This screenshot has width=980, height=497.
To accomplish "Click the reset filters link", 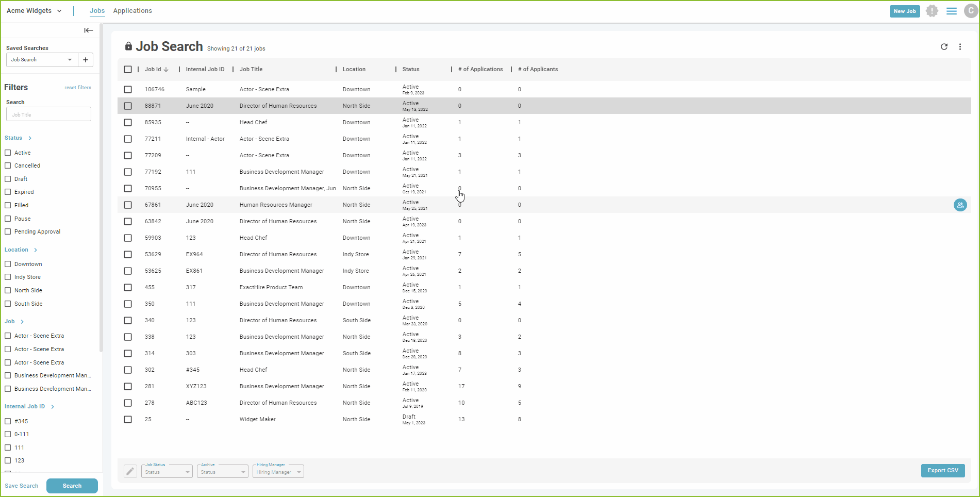I will coord(77,87).
